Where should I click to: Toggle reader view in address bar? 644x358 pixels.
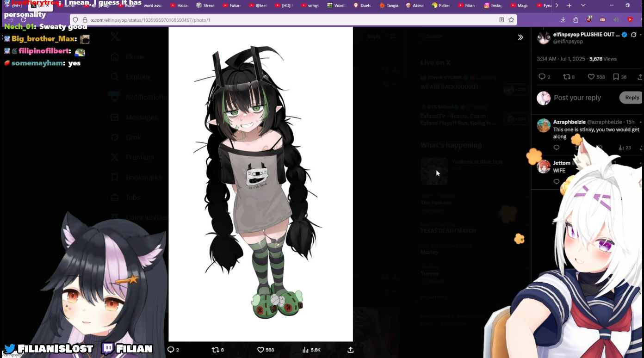coord(502,20)
